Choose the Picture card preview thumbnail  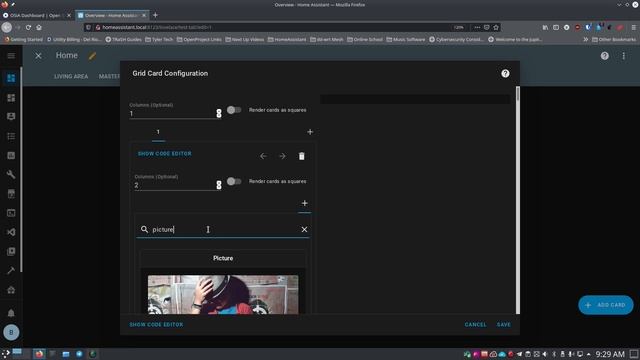223,294
